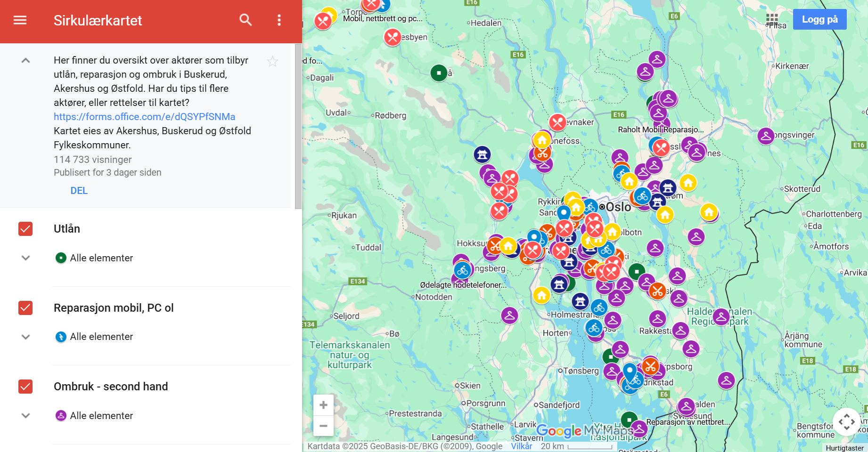The image size is (868, 452).
Task: Collapse the map description with the up chevron
Action: click(x=26, y=60)
